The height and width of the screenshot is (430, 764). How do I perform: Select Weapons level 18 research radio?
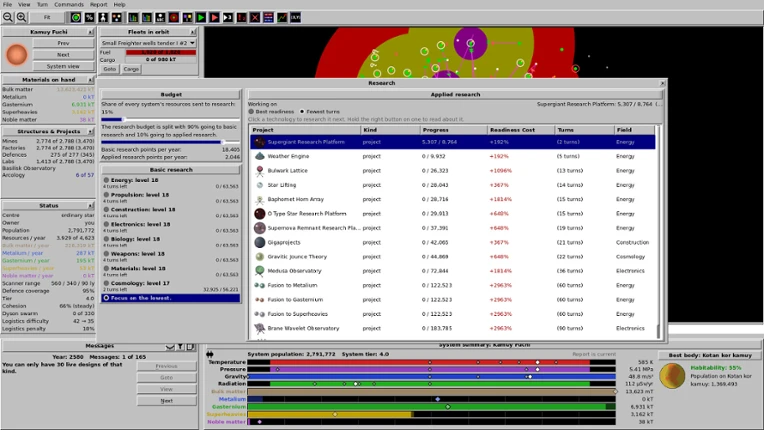point(106,254)
